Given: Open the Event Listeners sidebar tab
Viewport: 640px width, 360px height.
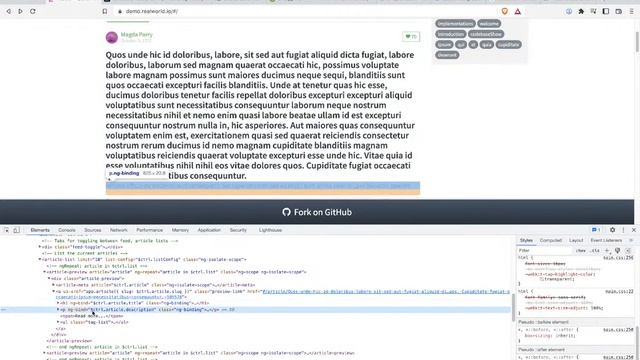Looking at the screenshot, I should pos(606,240).
